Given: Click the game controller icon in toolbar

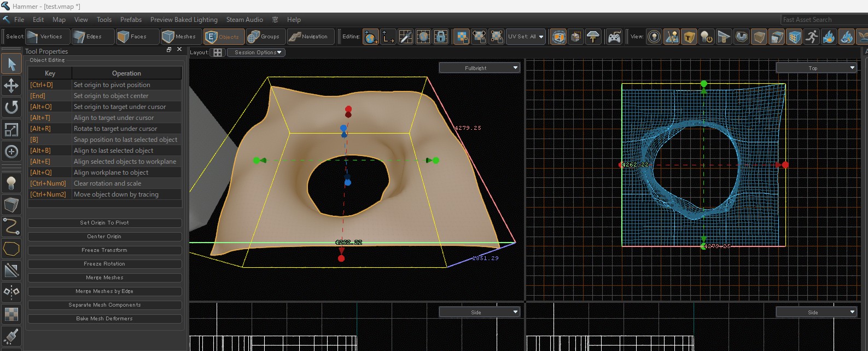Looking at the screenshot, I should [x=614, y=37].
